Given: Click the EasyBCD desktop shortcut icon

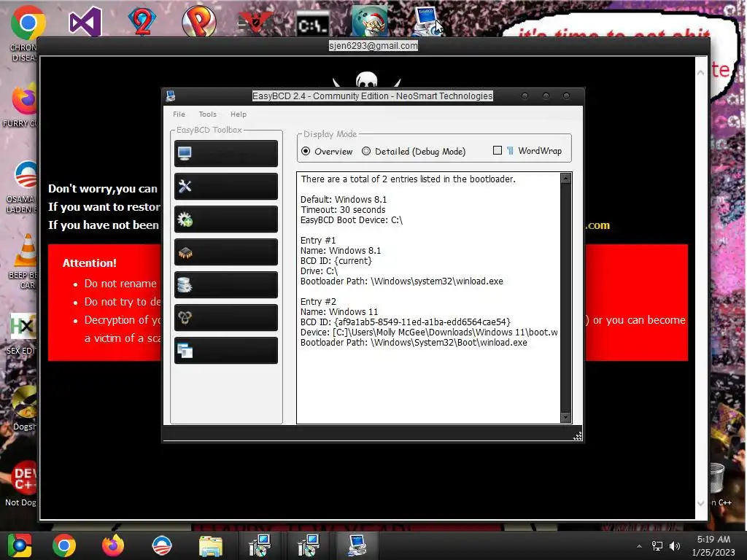Looking at the screenshot, I should pyautogui.click(x=427, y=22).
